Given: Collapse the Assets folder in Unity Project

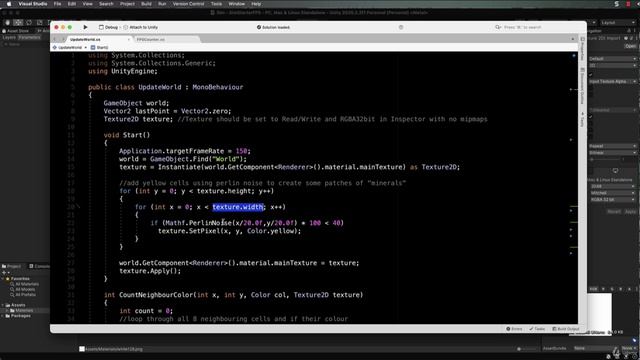Looking at the screenshot, I should [3, 305].
